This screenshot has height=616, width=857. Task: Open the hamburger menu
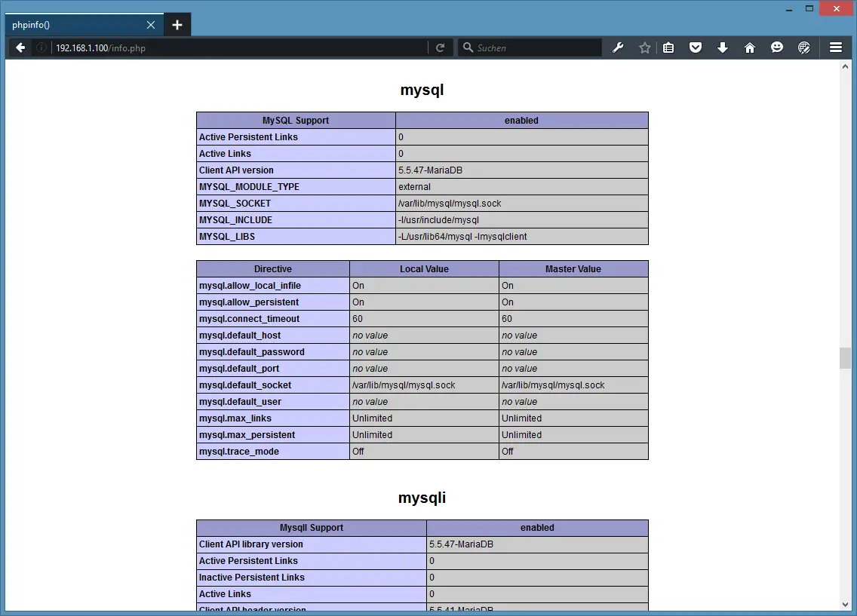[x=836, y=48]
